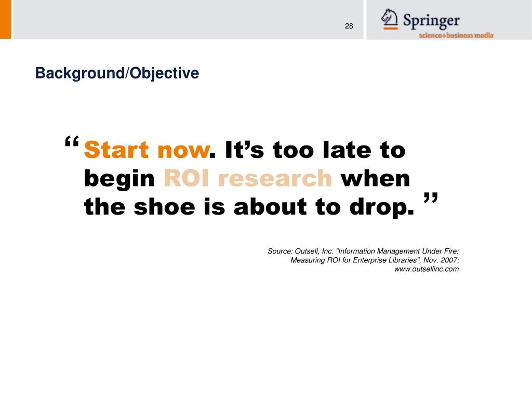The width and height of the screenshot is (532, 399).
Task: Click the faded 'ROI research' phrase
Action: point(248,178)
